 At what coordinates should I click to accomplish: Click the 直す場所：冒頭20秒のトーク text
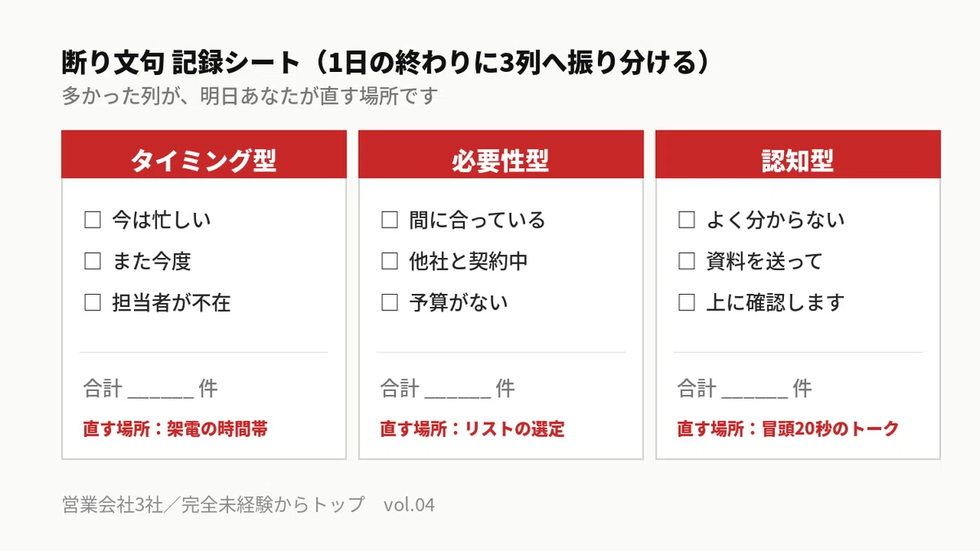(x=788, y=429)
